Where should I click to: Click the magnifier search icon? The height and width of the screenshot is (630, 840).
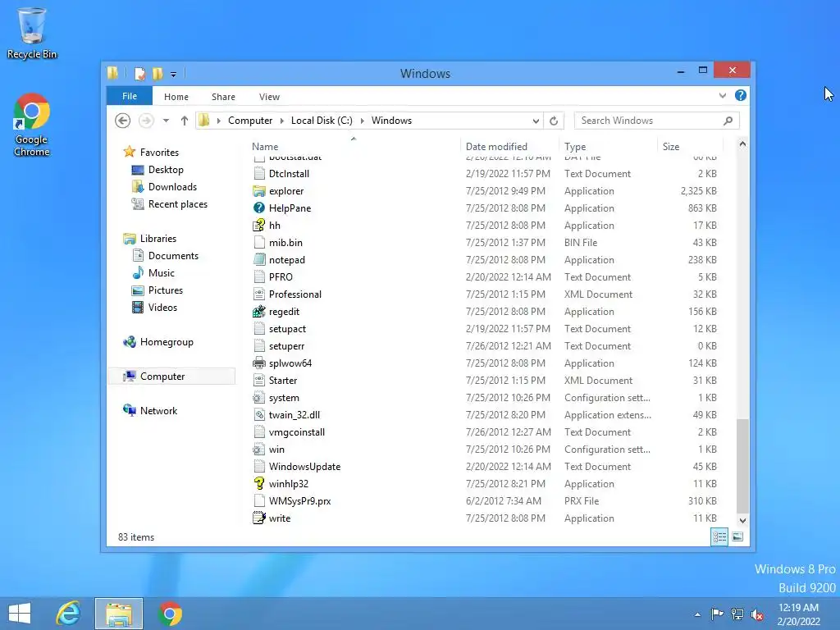point(728,121)
